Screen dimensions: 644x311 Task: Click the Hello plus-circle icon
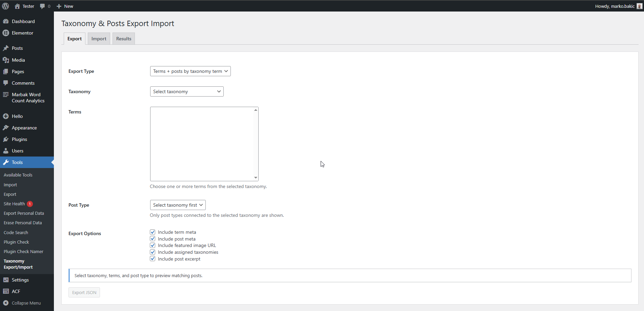click(6, 116)
